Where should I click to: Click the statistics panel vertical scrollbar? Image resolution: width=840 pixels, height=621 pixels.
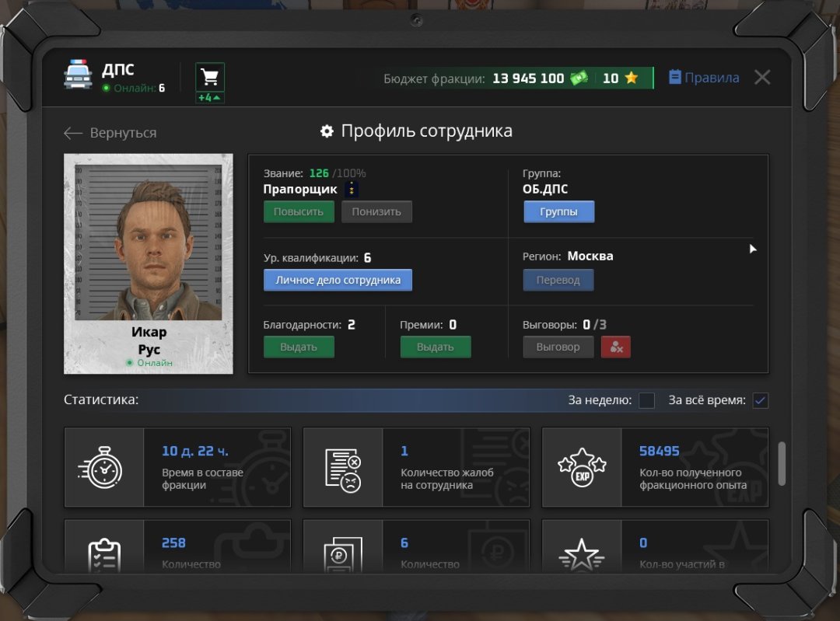click(782, 464)
